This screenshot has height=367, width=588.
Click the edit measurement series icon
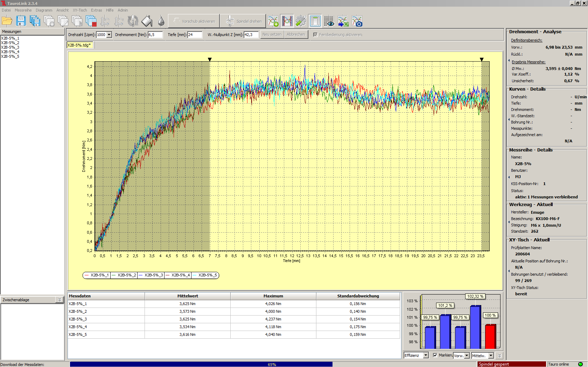(63, 21)
